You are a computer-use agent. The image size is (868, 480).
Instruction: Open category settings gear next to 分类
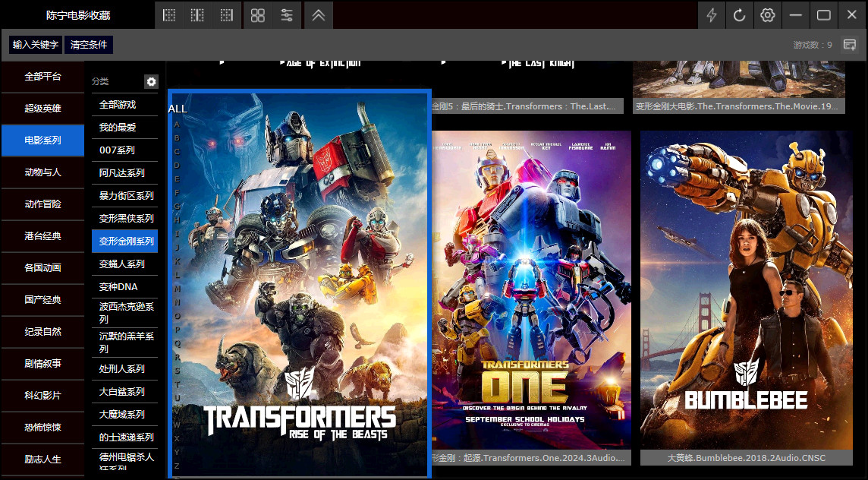151,81
